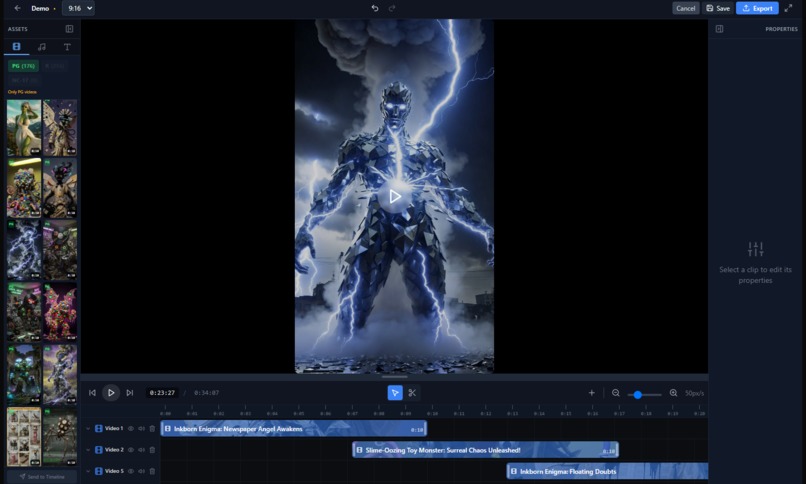The width and height of the screenshot is (806, 484).
Task: Collapse the Properties panel
Action: [719, 29]
